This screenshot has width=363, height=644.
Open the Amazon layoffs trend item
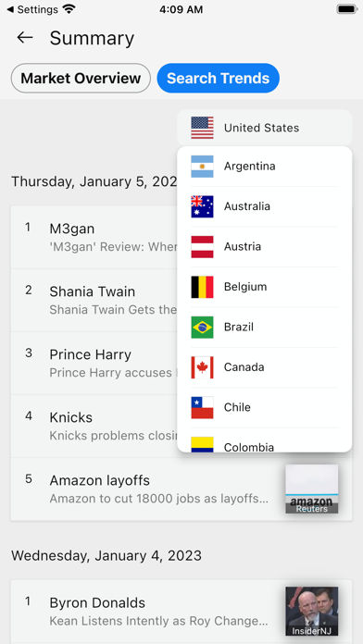181,489
